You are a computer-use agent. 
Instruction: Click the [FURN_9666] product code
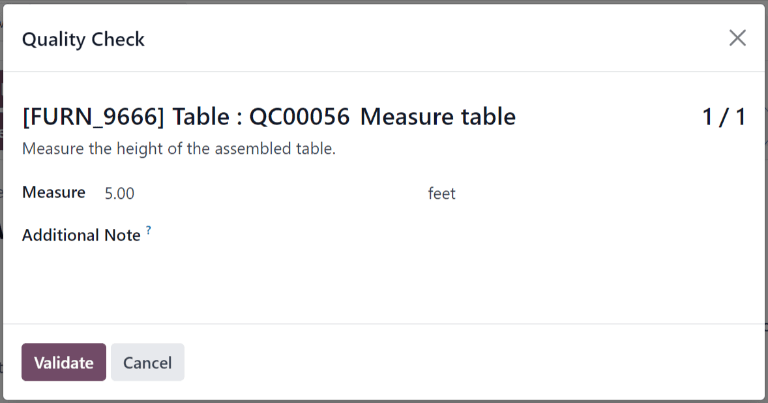tap(94, 117)
